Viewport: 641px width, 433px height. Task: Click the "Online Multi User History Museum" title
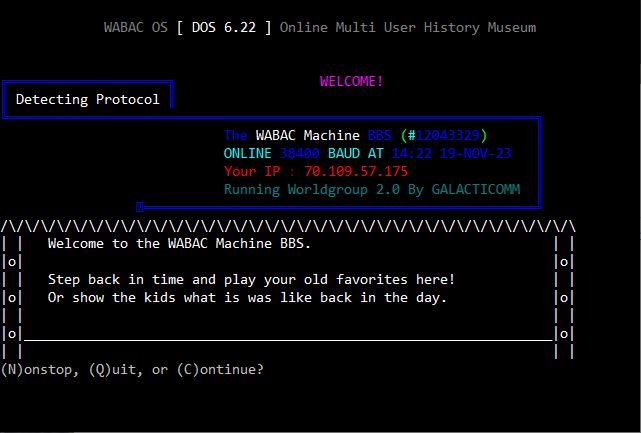pyautogui.click(x=408, y=28)
